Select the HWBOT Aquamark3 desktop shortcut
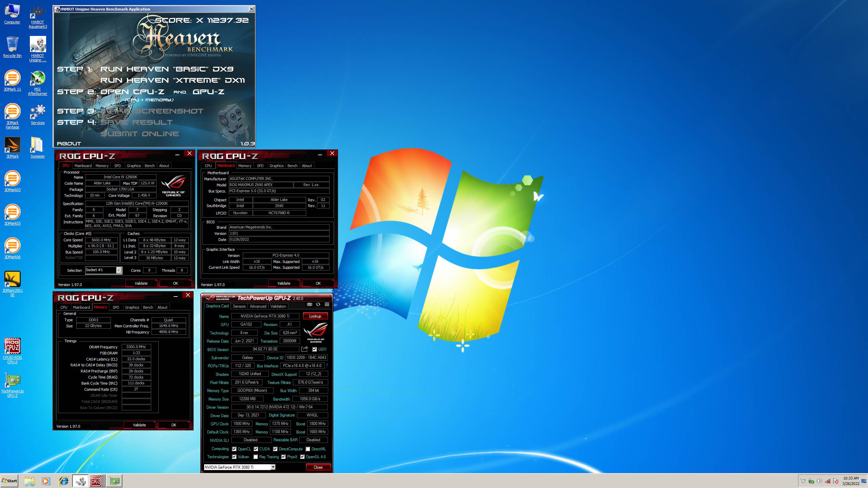The height and width of the screenshot is (488, 868). (x=38, y=16)
